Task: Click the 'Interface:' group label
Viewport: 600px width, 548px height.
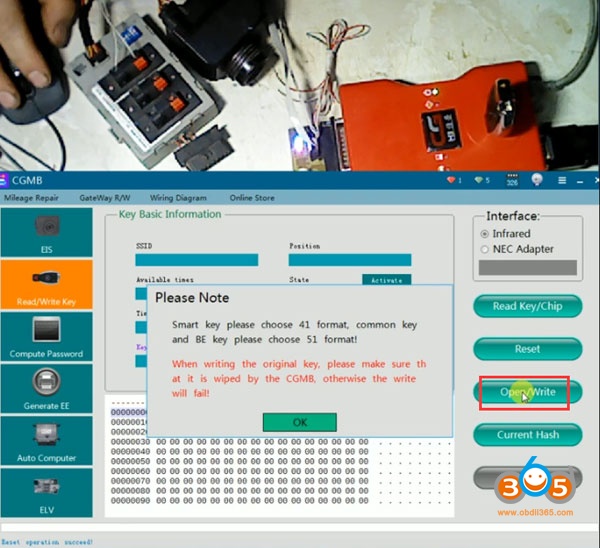Action: (x=513, y=216)
